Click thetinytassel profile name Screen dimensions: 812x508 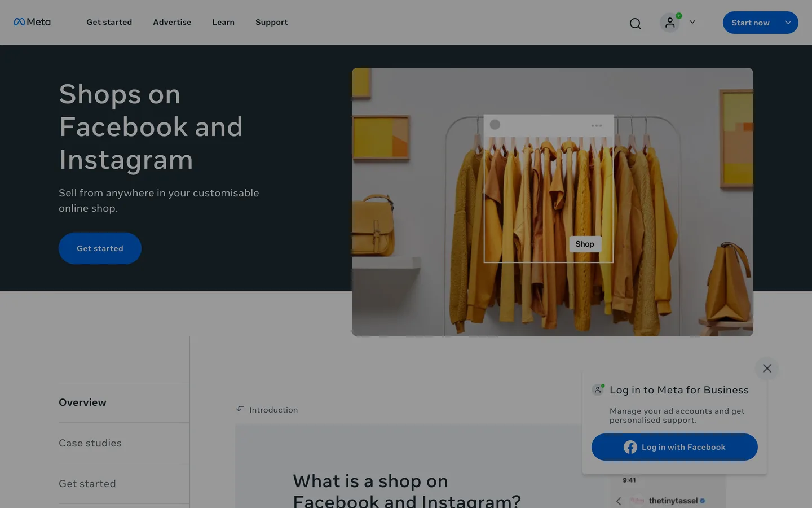click(x=673, y=501)
